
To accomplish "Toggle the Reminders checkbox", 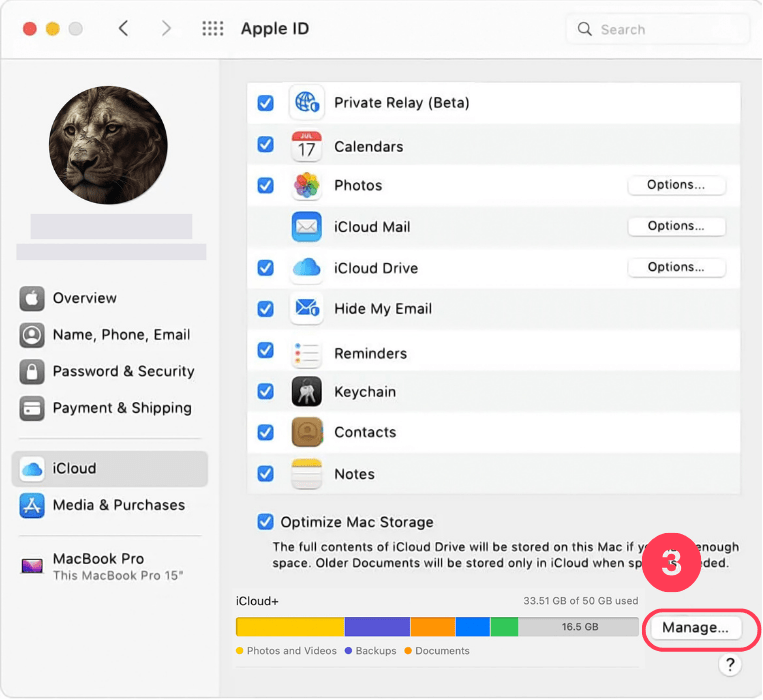I will 266,350.
